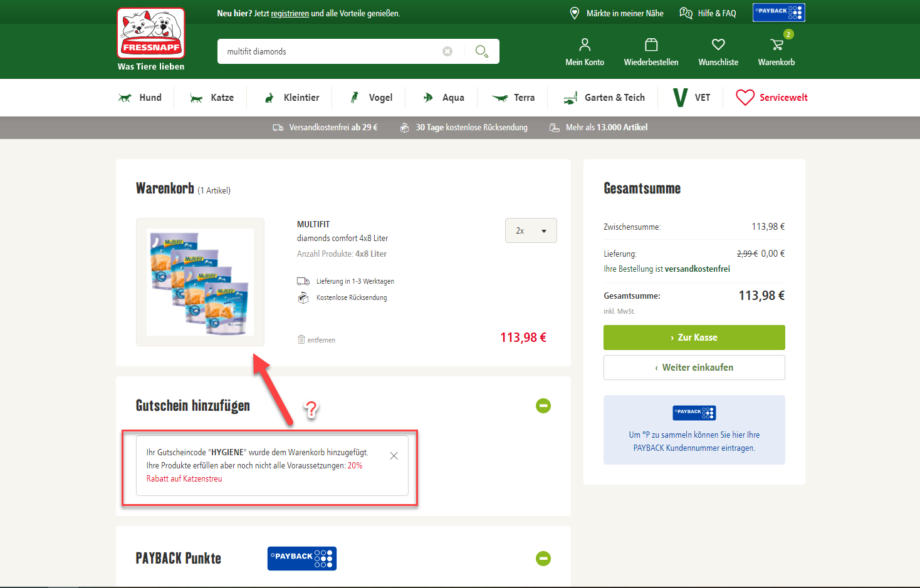Click the entfernen link to remove item
The width and height of the screenshot is (920, 588).
(x=321, y=340)
